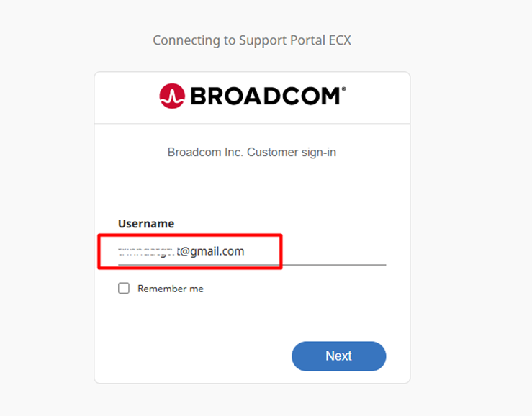Click the blurred part of the email address
This screenshot has width=532, height=416.
[x=146, y=251]
